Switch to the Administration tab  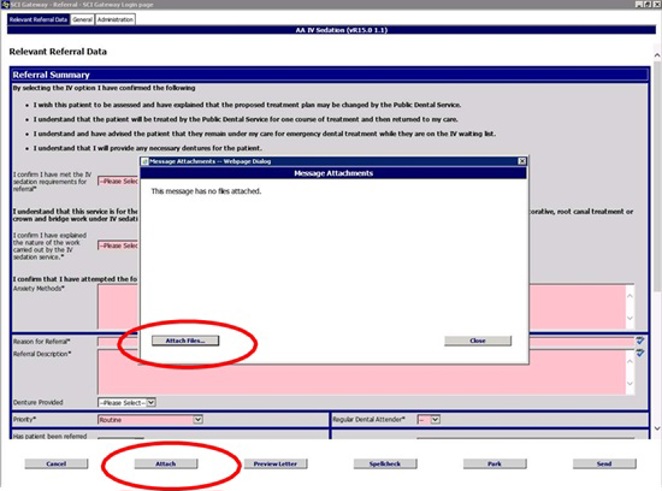(x=115, y=19)
